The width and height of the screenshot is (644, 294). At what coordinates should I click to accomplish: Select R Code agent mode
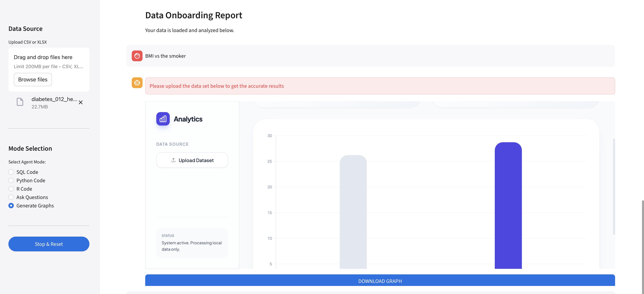11,189
